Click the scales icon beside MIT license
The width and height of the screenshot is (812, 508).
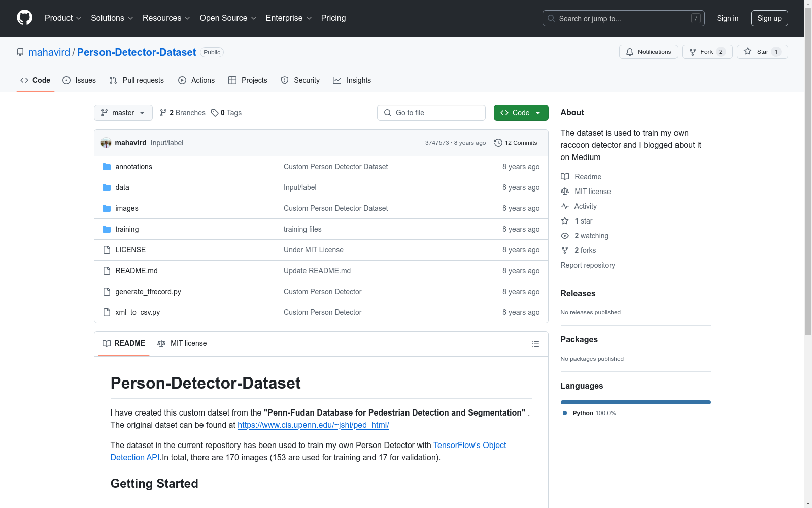tap(565, 192)
